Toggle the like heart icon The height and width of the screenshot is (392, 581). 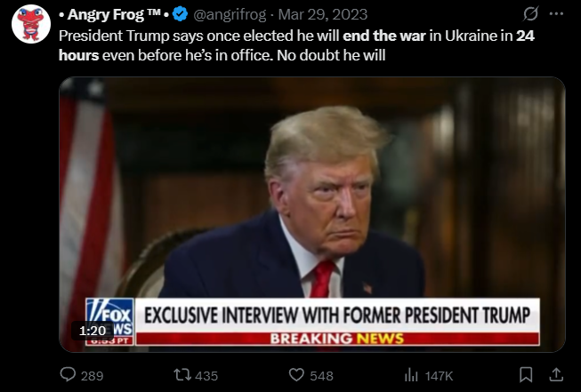tap(296, 375)
